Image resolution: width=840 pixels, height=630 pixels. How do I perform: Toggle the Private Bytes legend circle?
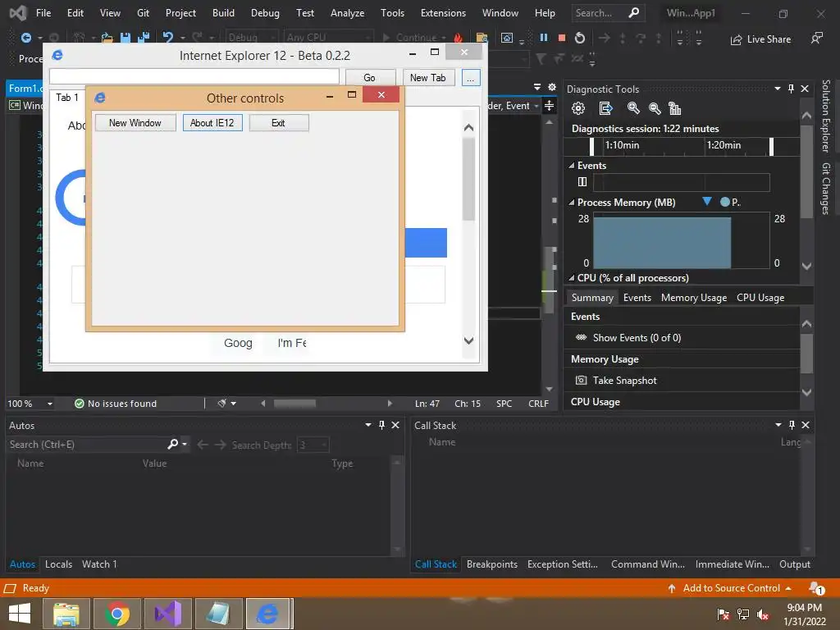click(725, 202)
